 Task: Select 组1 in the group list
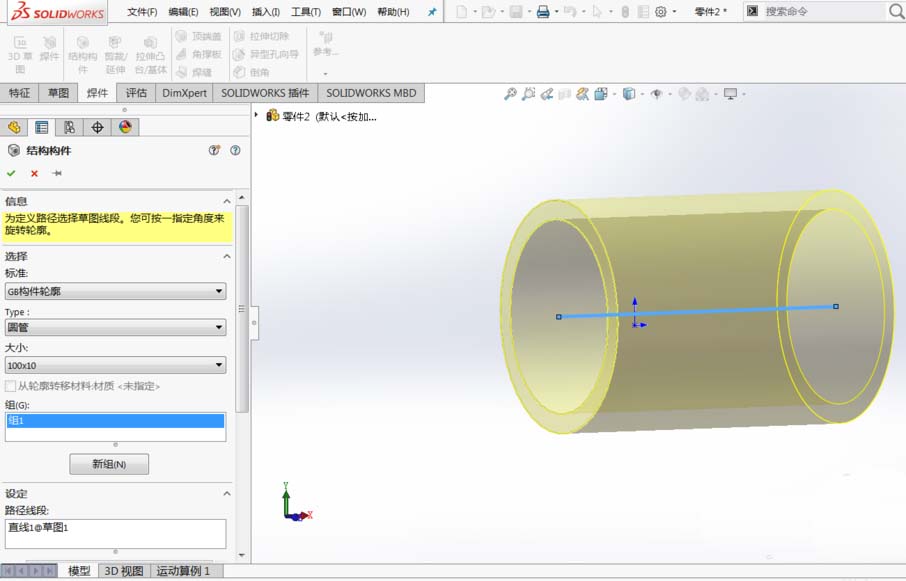[115, 420]
